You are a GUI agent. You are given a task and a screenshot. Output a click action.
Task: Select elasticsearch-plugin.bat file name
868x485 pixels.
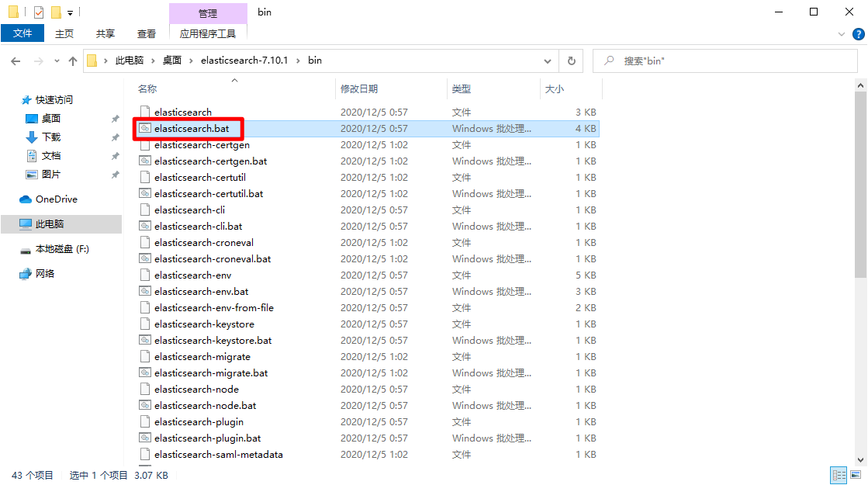point(208,438)
